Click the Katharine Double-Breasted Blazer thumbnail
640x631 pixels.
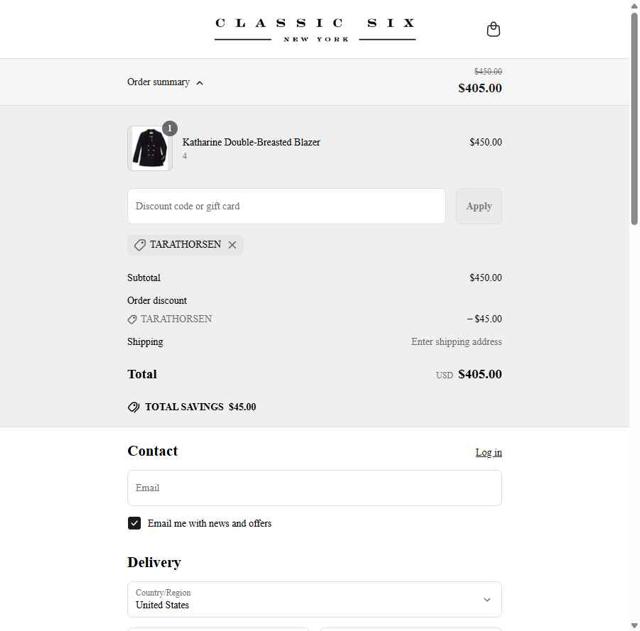pos(150,149)
